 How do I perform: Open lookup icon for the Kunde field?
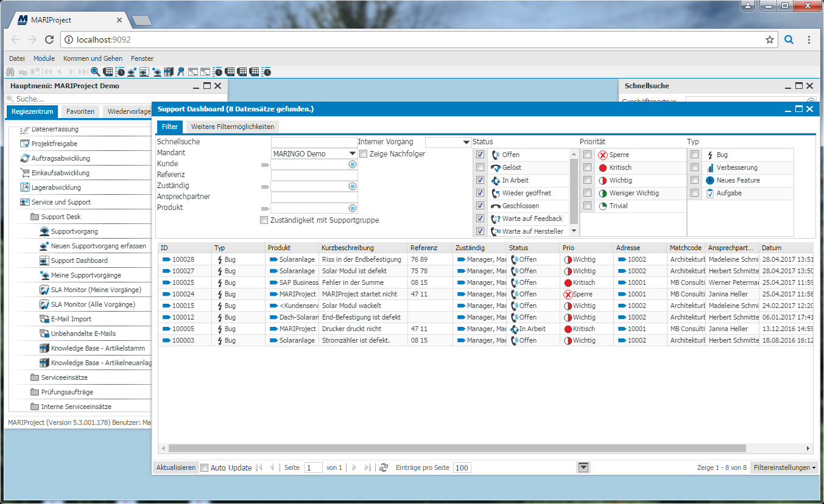(x=352, y=164)
